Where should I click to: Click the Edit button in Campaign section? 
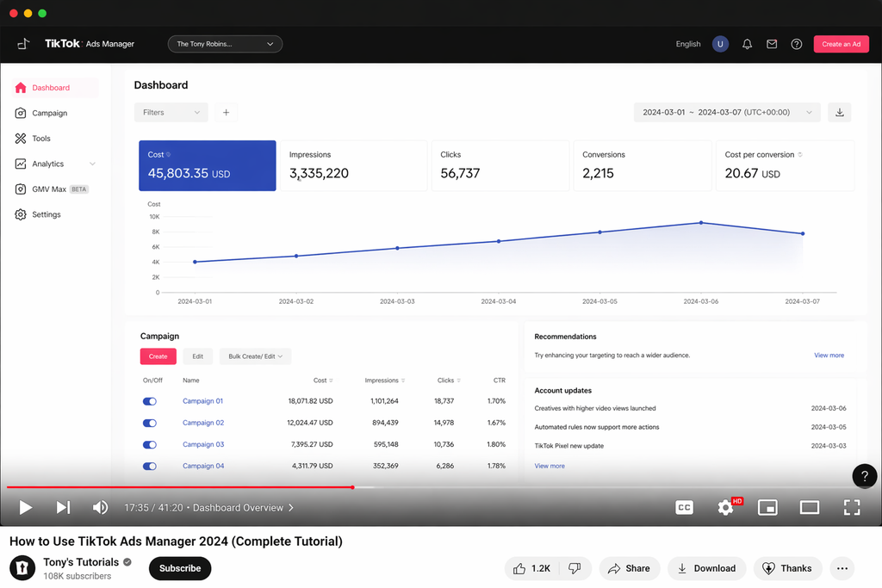198,356
